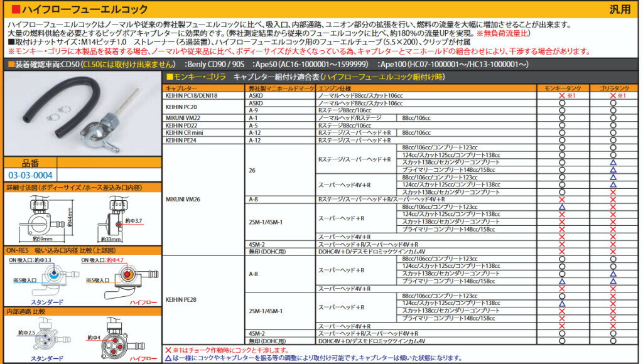Click the 約59mm dimension label
This screenshot has width=643, height=364.
(42, 238)
